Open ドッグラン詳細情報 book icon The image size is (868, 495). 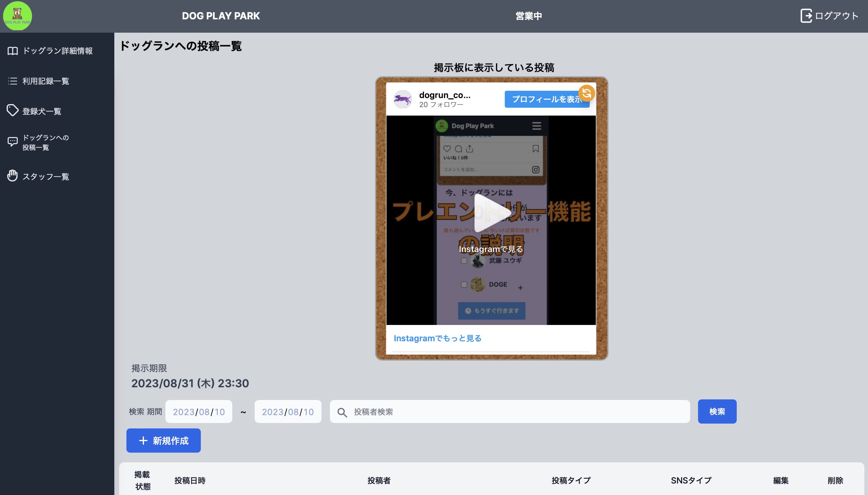(13, 51)
